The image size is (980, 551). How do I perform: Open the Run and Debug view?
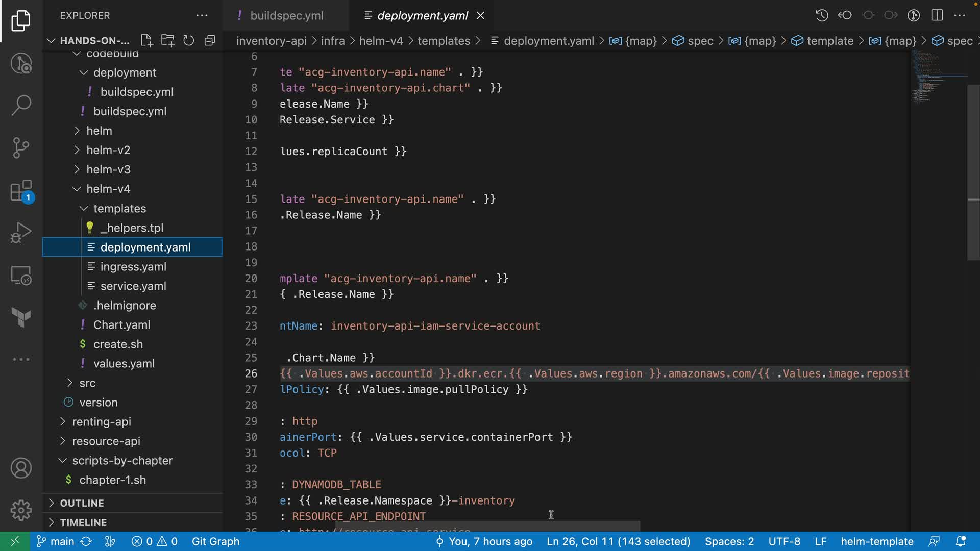[21, 233]
